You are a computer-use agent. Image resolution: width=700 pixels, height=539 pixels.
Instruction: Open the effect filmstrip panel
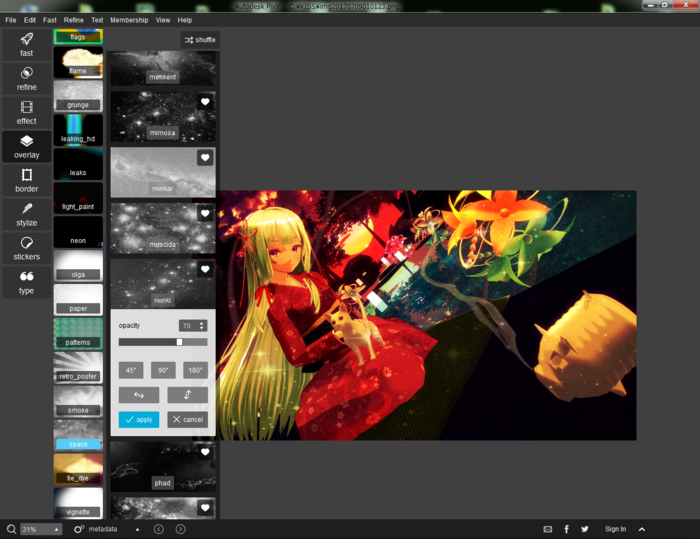point(26,113)
